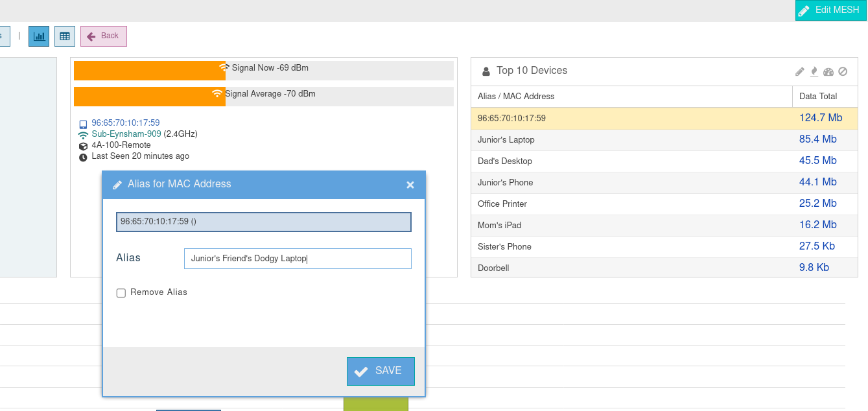
Task: Click the read-only MAC address field in dialog
Action: 263,222
